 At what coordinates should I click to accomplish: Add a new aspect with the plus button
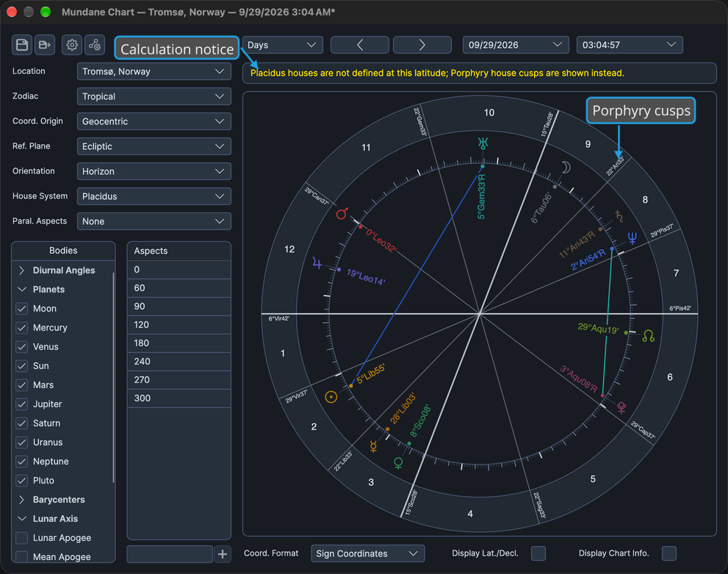(223, 554)
